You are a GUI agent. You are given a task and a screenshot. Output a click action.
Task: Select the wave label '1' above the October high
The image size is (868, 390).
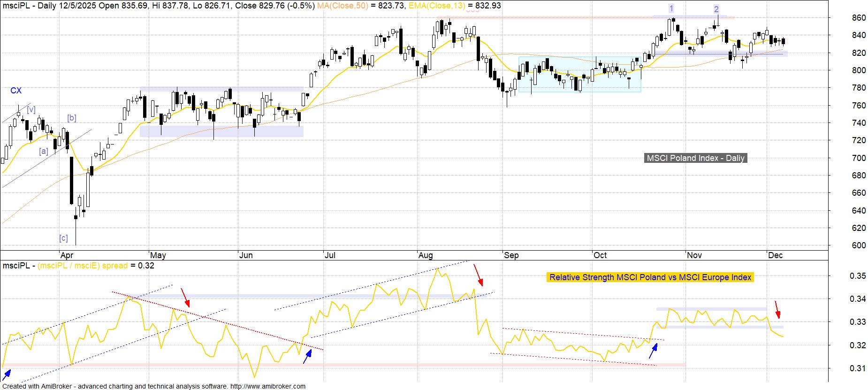point(671,8)
